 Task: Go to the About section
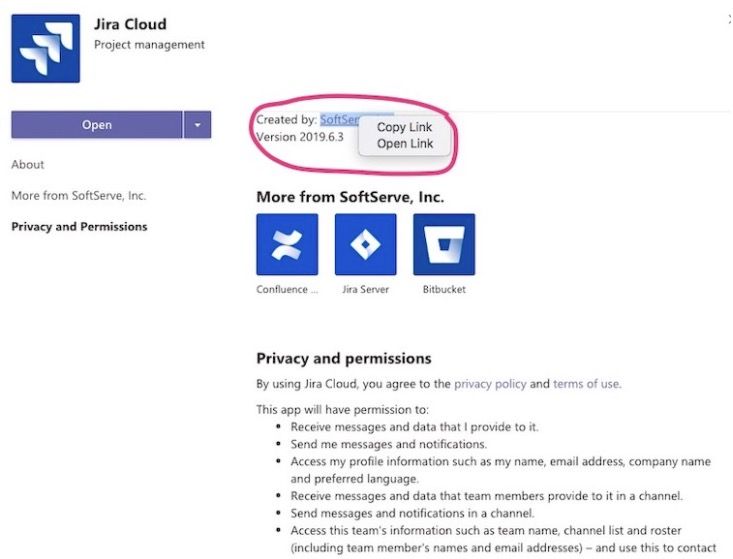click(x=28, y=165)
